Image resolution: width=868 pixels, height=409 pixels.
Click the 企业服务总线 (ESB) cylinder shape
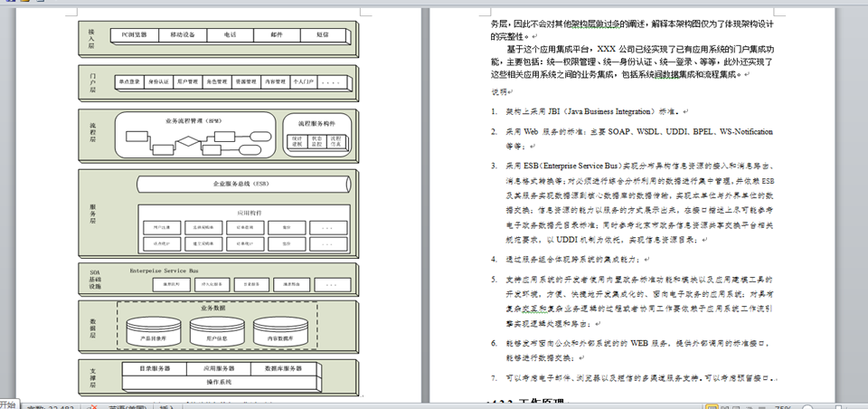coord(243,184)
